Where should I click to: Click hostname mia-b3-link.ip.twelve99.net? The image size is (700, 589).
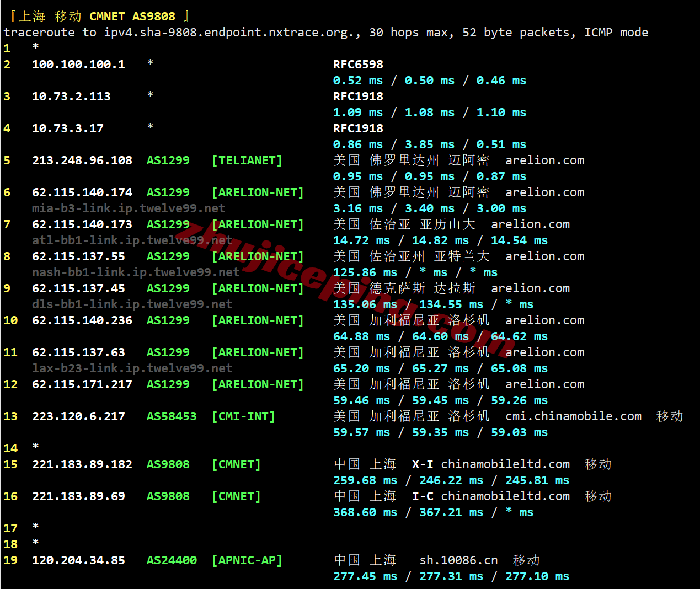click(129, 208)
